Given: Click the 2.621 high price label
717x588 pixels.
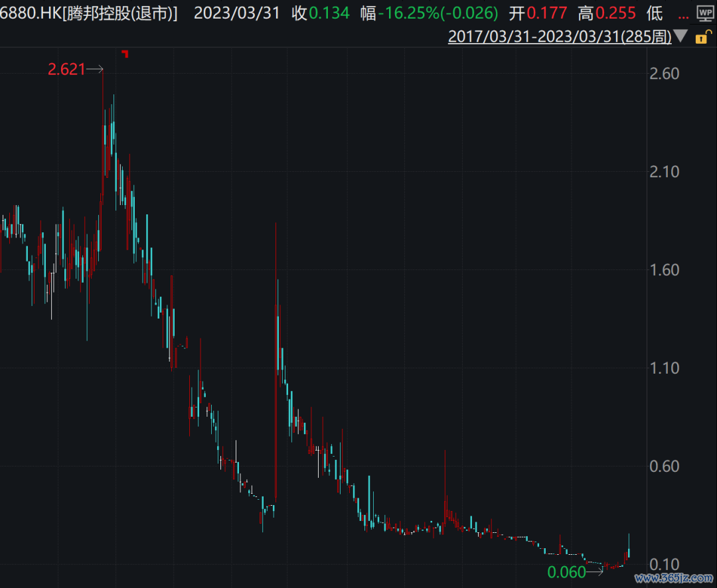Looking at the screenshot, I should click(66, 69).
